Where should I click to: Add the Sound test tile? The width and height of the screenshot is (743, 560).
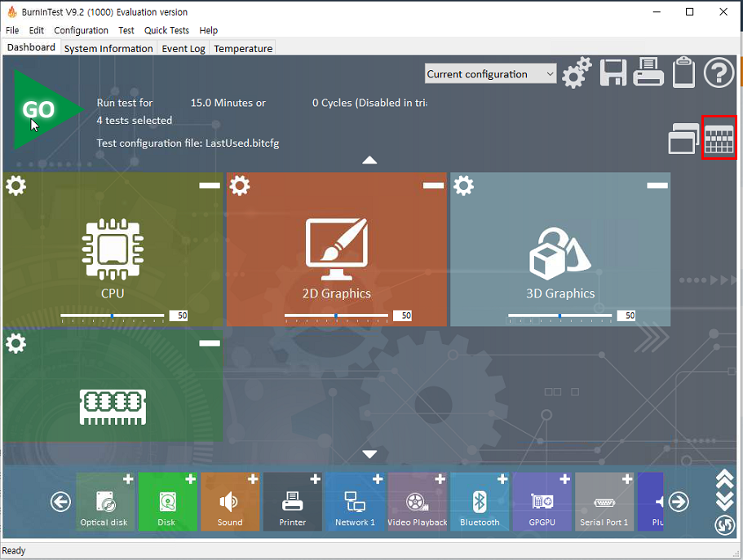click(x=230, y=501)
